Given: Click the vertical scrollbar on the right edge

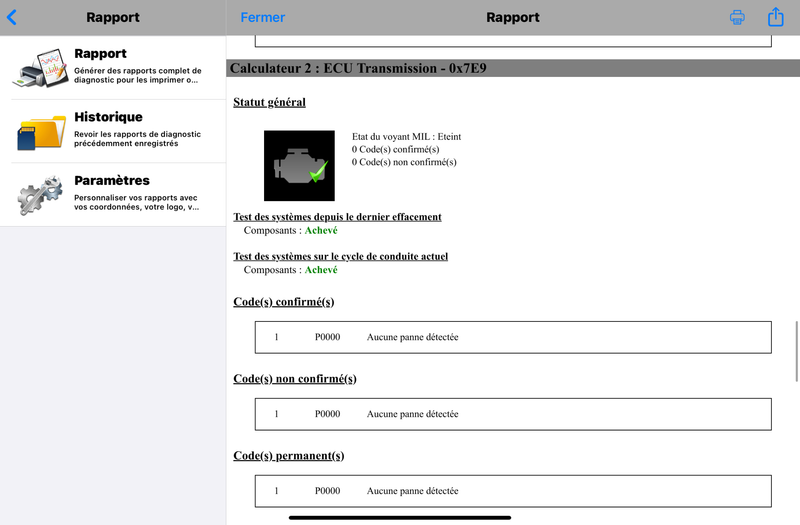Looking at the screenshot, I should point(796,348).
